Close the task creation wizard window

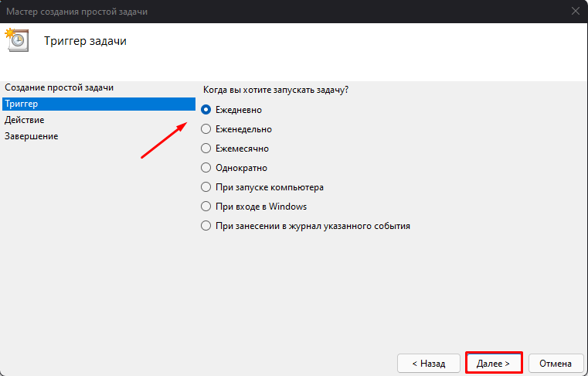(x=575, y=12)
